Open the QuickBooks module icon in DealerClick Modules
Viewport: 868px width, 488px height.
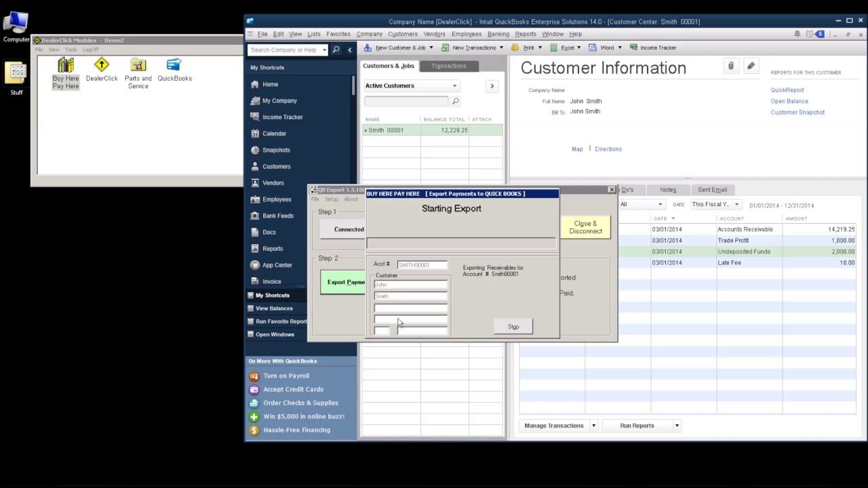coord(174,70)
